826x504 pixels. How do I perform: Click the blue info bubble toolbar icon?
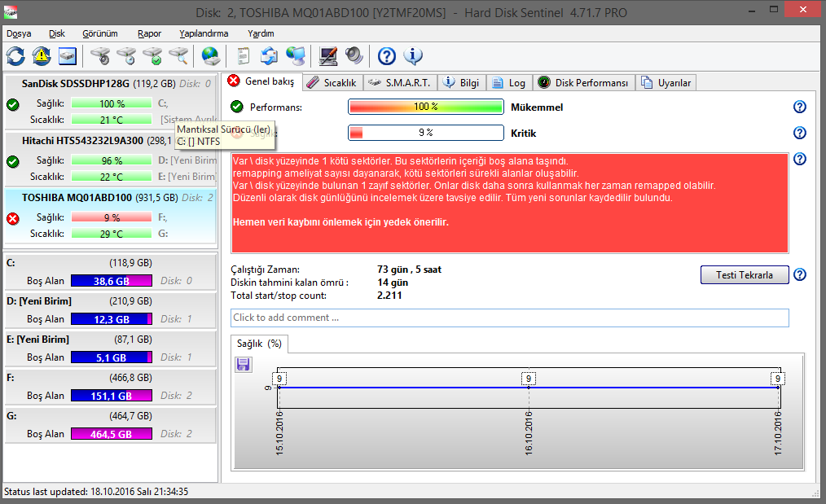[413, 56]
